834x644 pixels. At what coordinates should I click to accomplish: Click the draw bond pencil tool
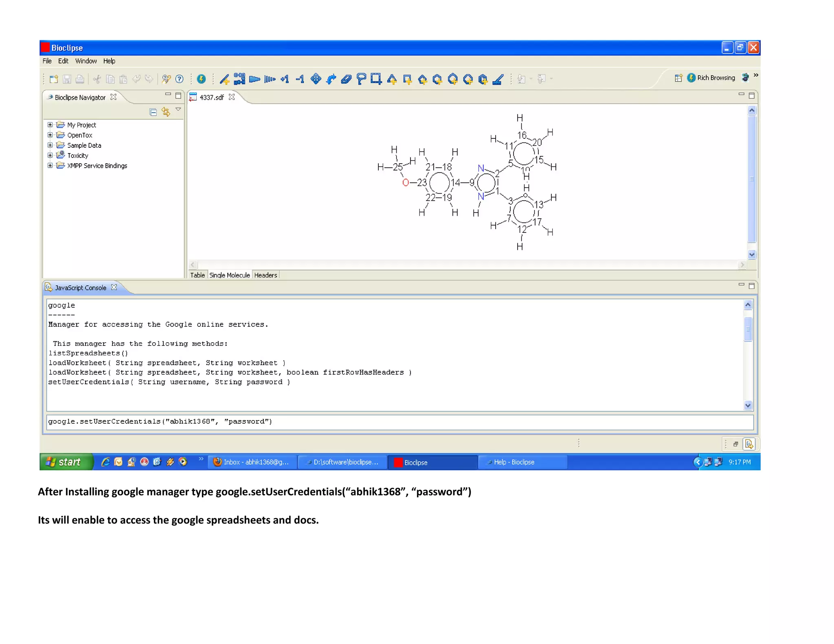point(224,79)
